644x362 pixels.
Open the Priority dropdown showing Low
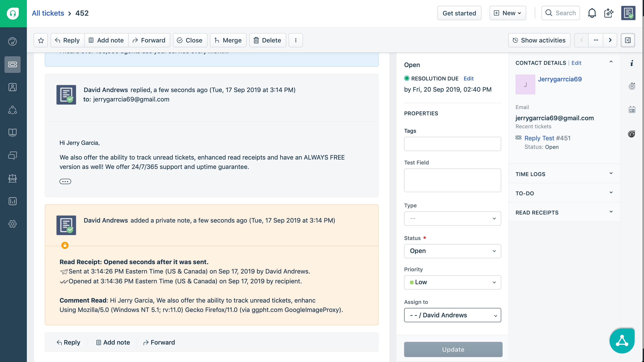click(452, 282)
